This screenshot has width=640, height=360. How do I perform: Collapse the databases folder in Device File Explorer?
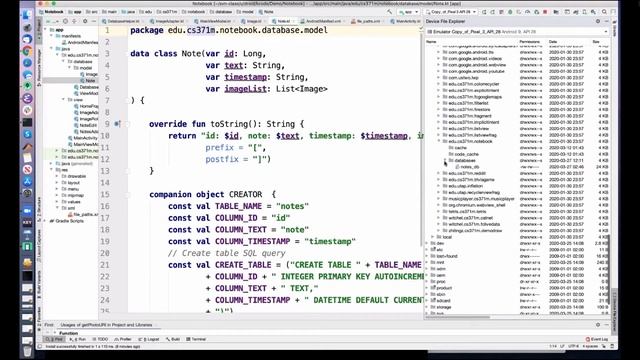(445, 160)
